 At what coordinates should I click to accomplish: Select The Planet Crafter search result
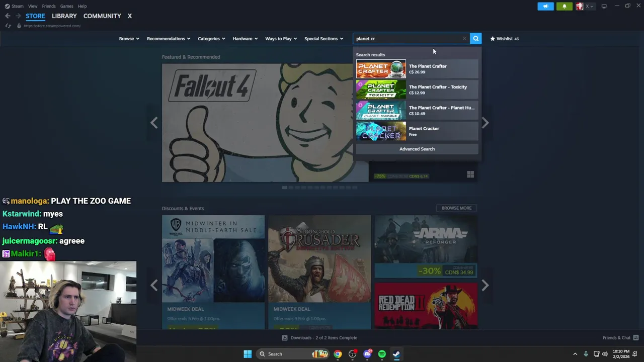coord(417,69)
